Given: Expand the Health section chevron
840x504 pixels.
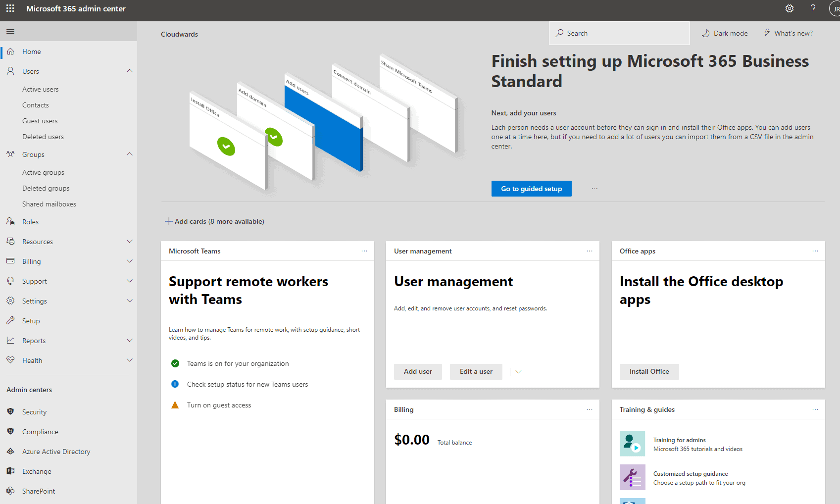Looking at the screenshot, I should coord(130,360).
